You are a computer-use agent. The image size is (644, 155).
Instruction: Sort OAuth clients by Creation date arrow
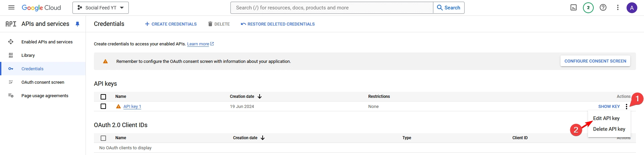point(263,138)
